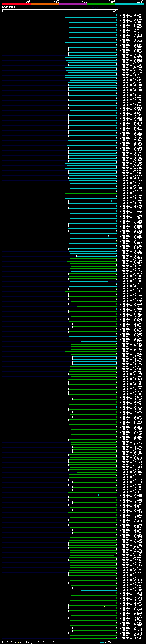Select the UniRef100_A1C335 label
The height and width of the screenshot is (644, 146).
131,540
